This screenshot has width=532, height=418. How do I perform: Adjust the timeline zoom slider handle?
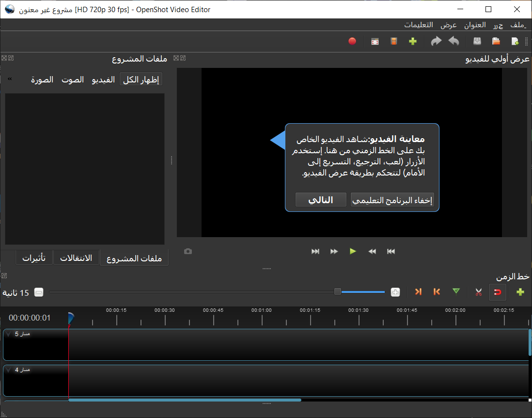337,292
